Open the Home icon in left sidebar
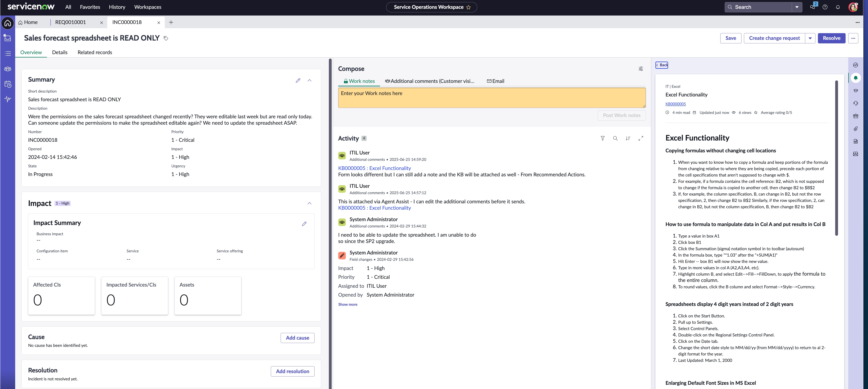 coord(8,23)
